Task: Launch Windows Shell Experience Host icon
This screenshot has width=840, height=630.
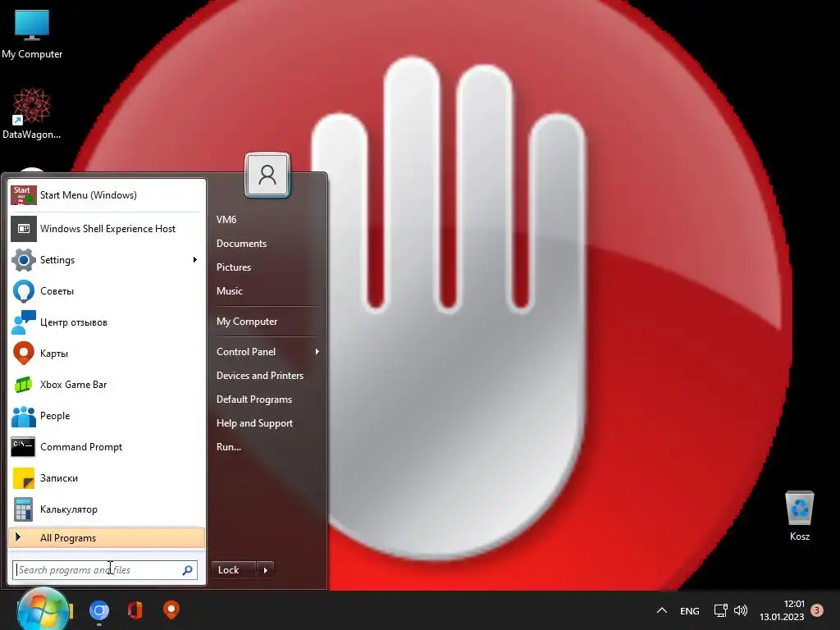Action: (x=24, y=229)
